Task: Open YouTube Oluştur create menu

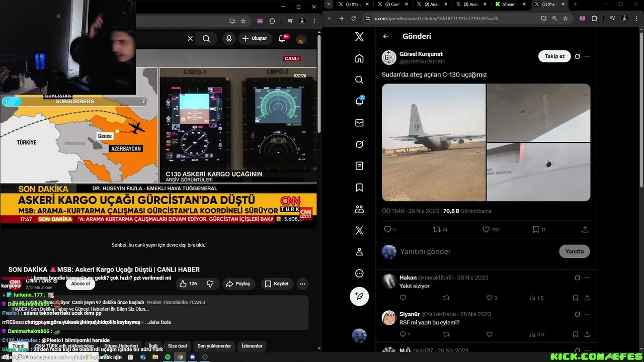Action: click(x=255, y=38)
